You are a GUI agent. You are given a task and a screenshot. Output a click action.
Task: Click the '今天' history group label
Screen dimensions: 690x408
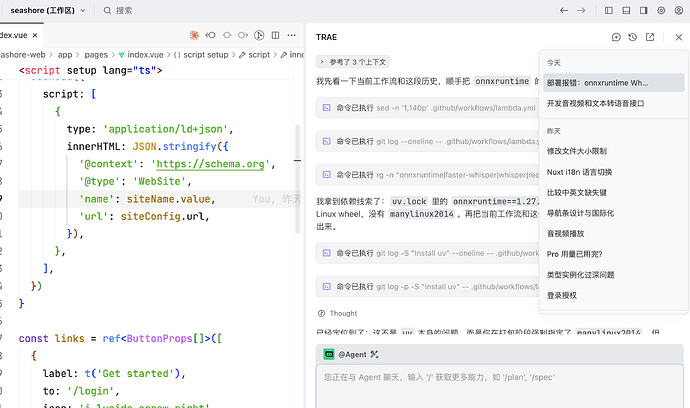554,63
